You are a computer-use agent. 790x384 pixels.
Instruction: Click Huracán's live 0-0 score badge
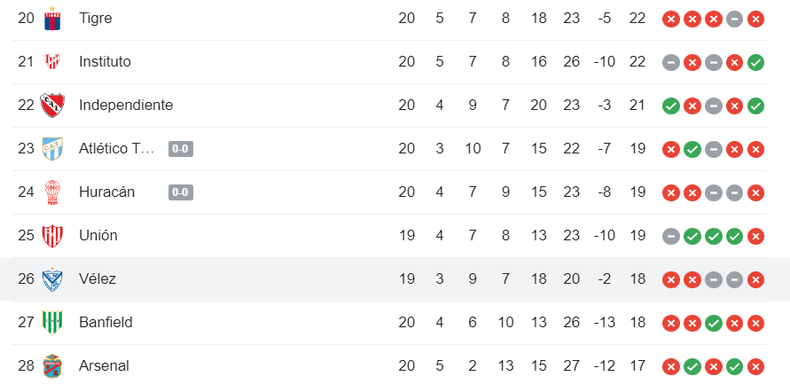point(181,193)
